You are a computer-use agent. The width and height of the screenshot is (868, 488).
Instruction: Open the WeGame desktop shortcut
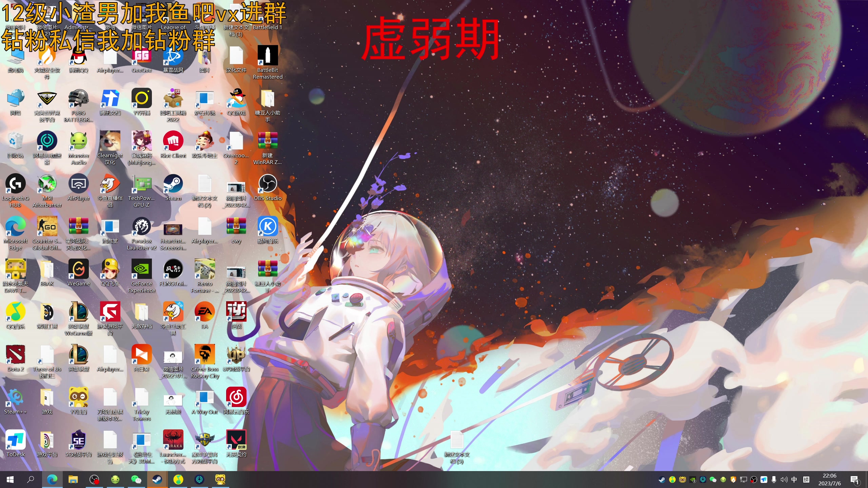78,273
